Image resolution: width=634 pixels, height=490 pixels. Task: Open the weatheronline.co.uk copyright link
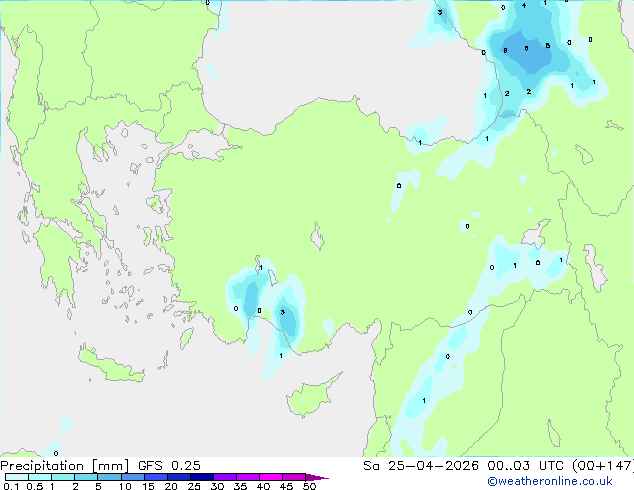click(x=550, y=481)
